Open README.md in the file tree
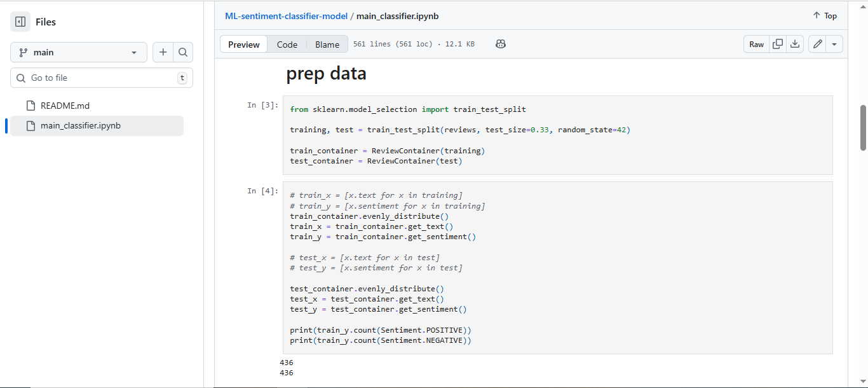Screen dimensions: 868x388 tap(65, 106)
